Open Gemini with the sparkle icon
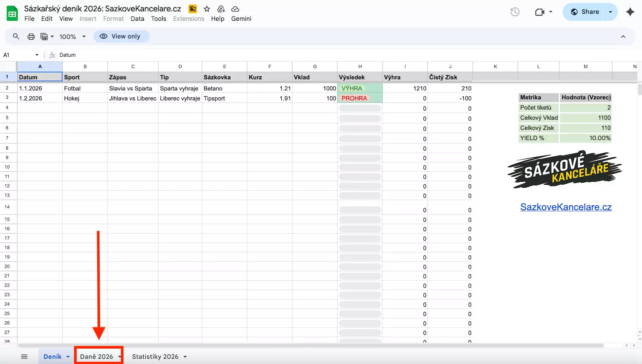 (x=630, y=12)
